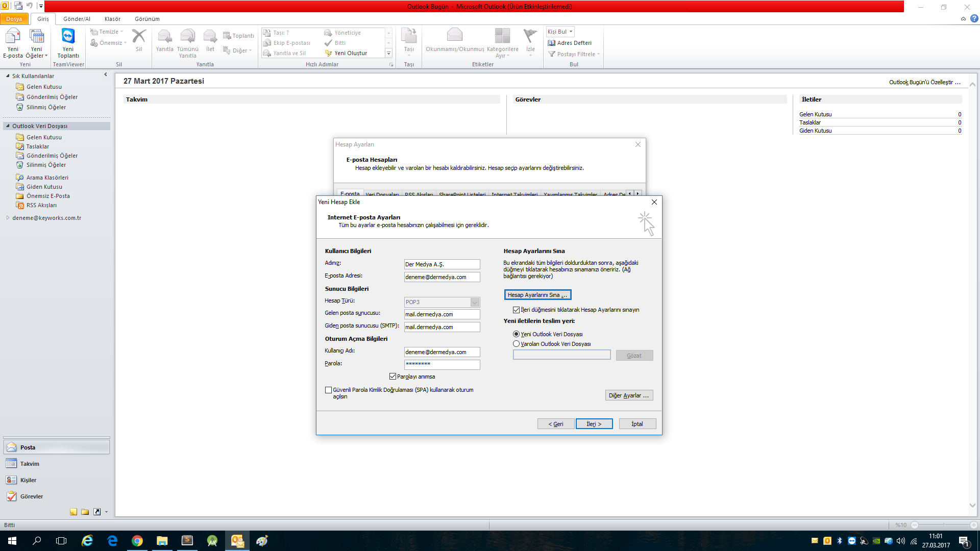This screenshot has height=551, width=980.
Task: Click the Toplantı ribbon button
Action: [x=238, y=36]
